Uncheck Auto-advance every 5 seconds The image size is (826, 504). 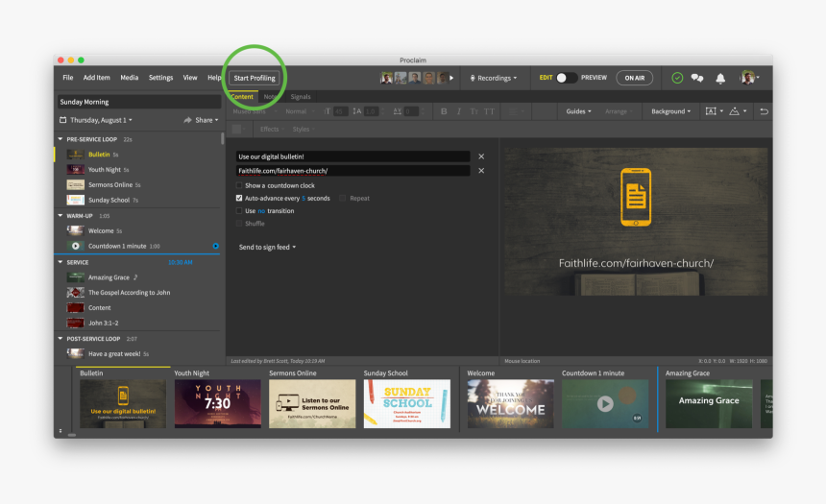(x=239, y=198)
